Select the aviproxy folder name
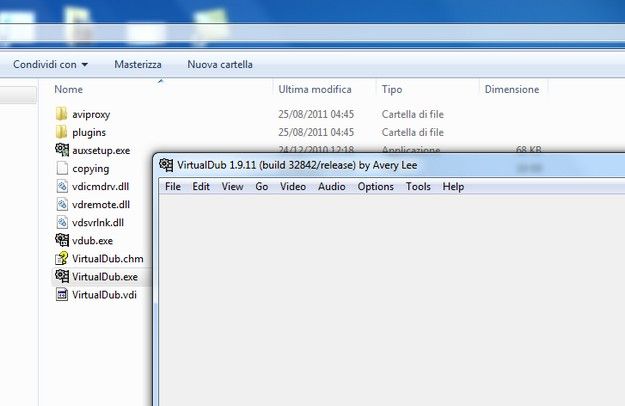The height and width of the screenshot is (406, 625). pos(91,114)
